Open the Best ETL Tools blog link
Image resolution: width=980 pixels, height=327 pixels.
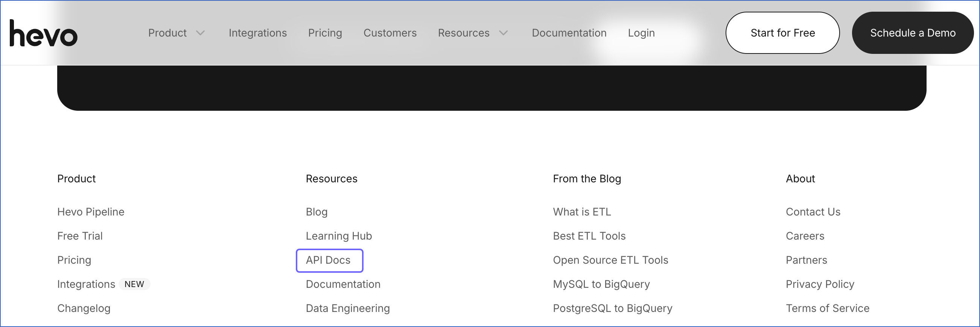[x=589, y=236]
